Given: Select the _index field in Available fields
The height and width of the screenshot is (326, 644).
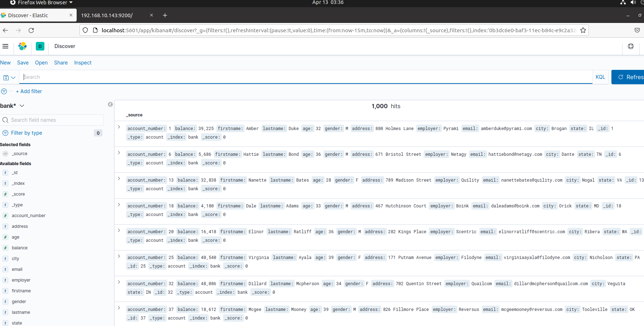Looking at the screenshot, I should click(18, 183).
